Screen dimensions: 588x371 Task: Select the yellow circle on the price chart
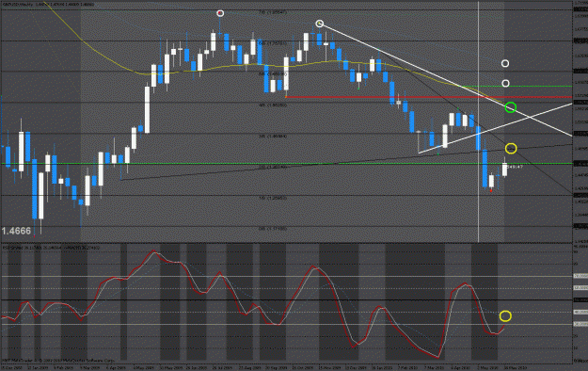click(511, 149)
